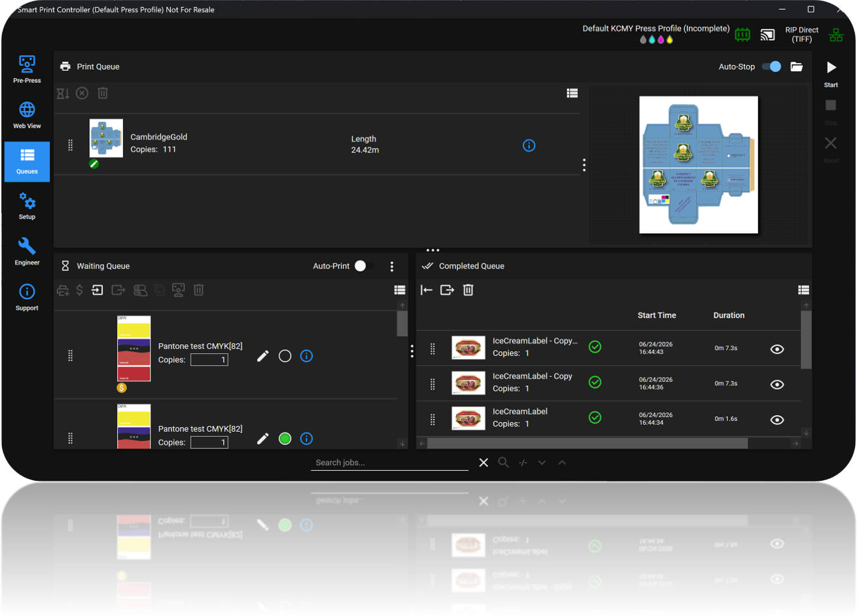Viewport: 857px width, 616px height.
Task: Sort completed jobs by Start Time header
Action: (x=657, y=316)
